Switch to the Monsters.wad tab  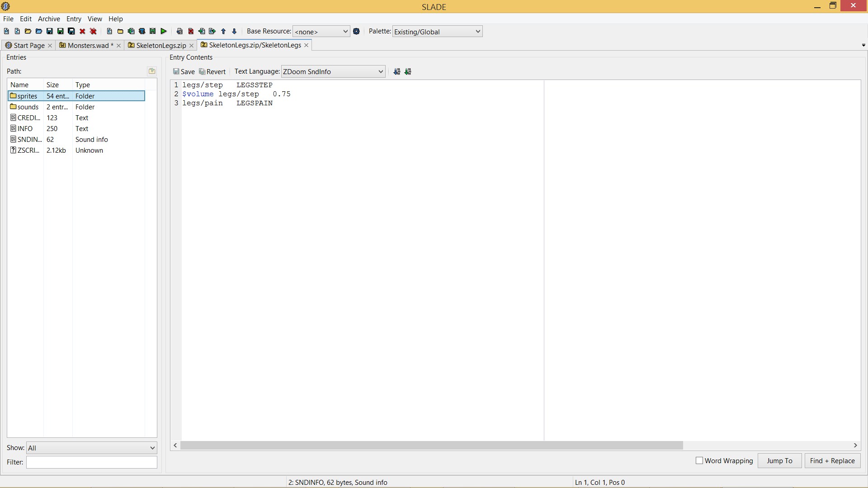(x=88, y=45)
